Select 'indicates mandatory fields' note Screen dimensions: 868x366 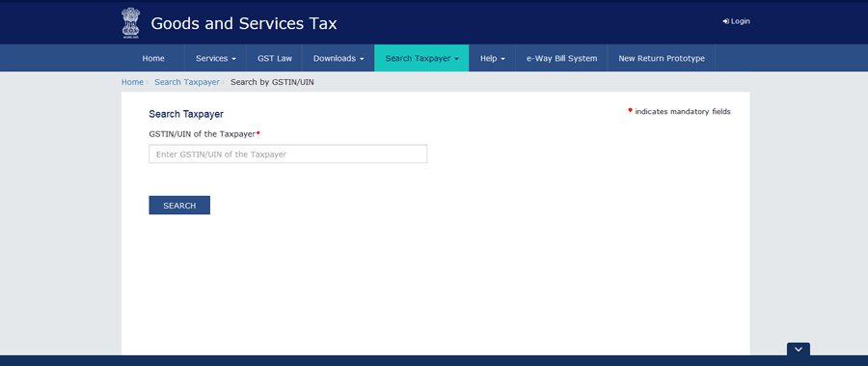point(683,111)
